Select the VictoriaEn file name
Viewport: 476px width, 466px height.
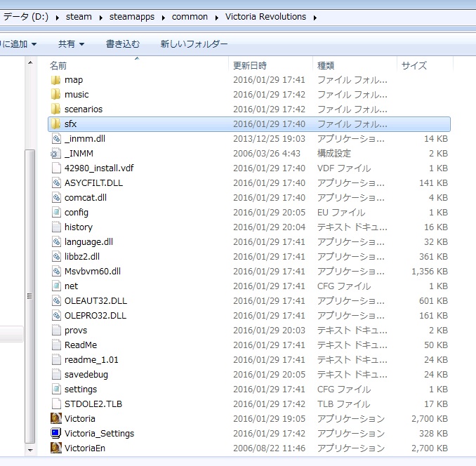point(85,448)
